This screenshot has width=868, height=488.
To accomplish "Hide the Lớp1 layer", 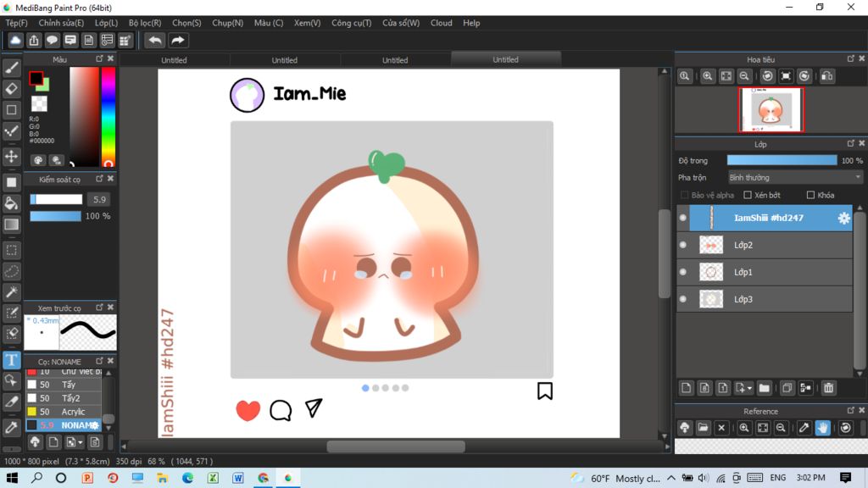I will (683, 272).
